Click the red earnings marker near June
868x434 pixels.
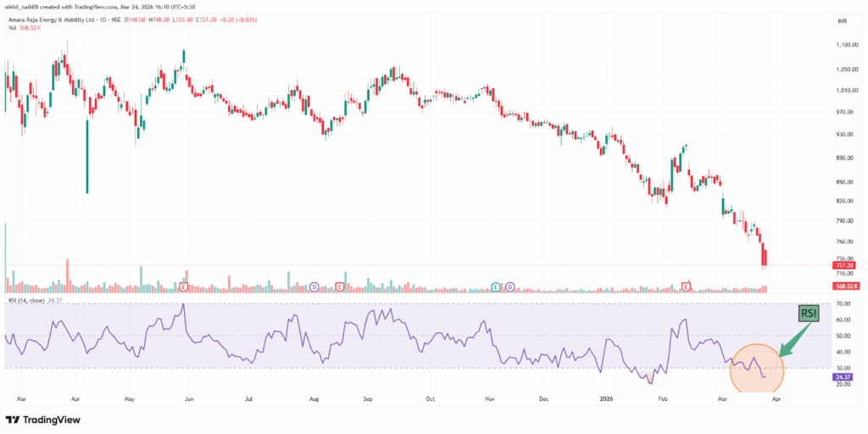[x=183, y=287]
